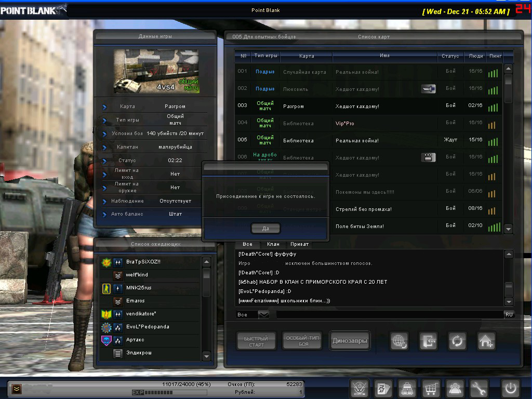This screenshot has width=532, height=399.
Task: Click the clan emblem next to vendikatore*
Action: tap(106, 314)
